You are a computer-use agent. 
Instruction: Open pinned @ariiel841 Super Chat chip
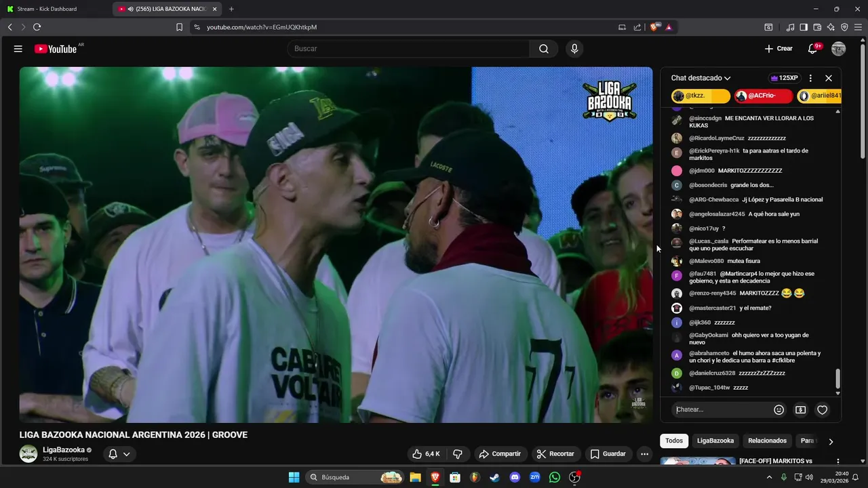[819, 96]
